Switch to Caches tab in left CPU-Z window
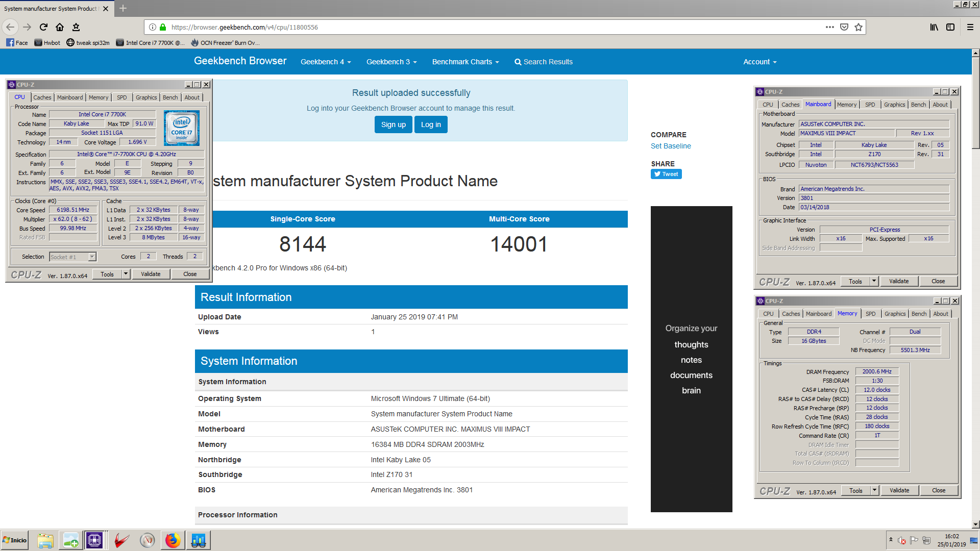 point(42,97)
